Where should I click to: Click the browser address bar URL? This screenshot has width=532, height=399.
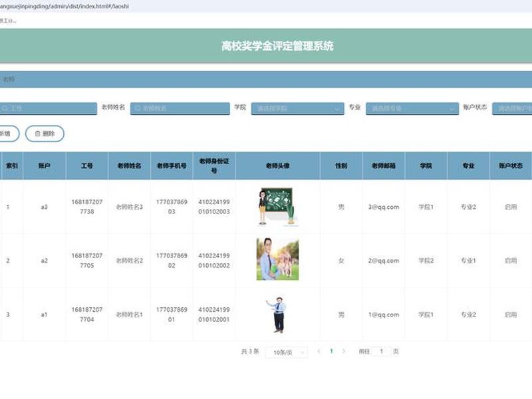[65, 6]
